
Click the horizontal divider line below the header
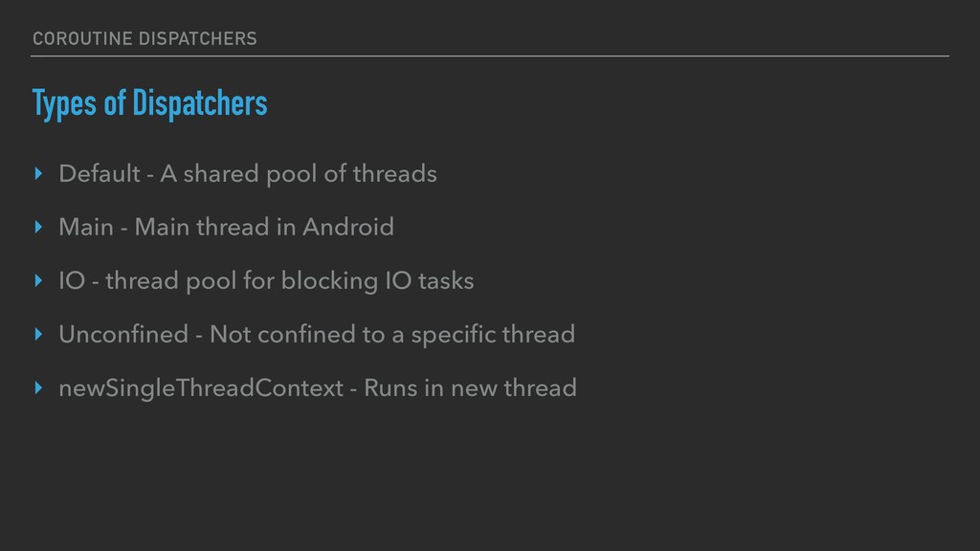[x=490, y=56]
